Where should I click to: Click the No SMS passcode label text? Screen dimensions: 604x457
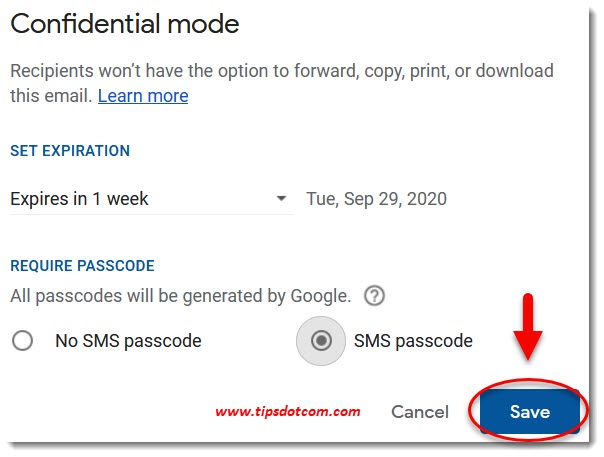pos(128,341)
